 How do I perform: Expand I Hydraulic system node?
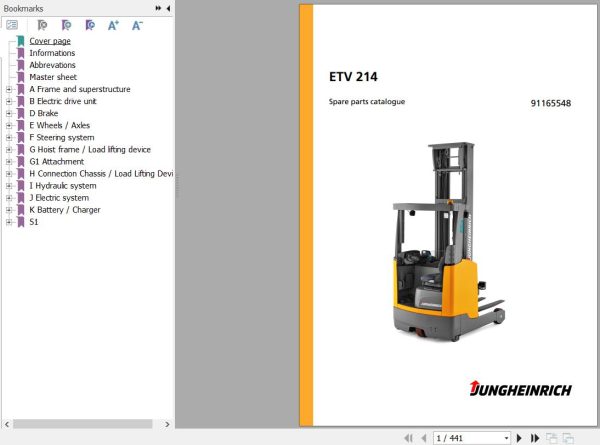(x=9, y=186)
